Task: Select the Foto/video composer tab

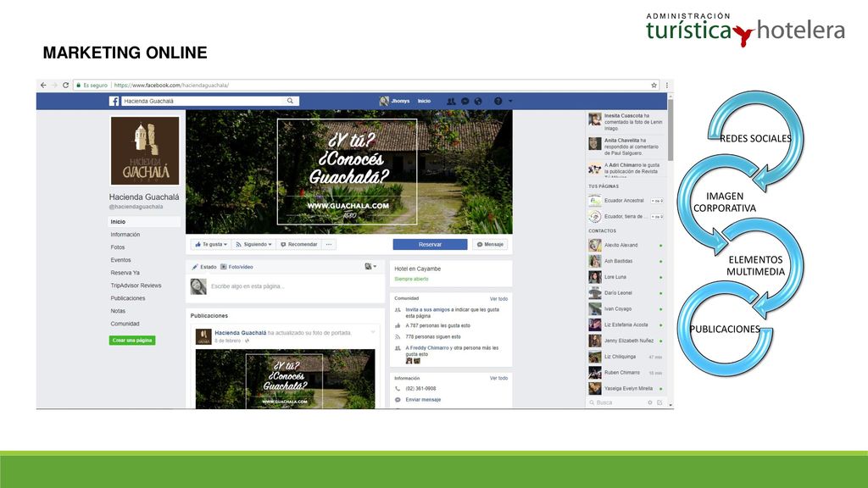Action: (x=237, y=267)
